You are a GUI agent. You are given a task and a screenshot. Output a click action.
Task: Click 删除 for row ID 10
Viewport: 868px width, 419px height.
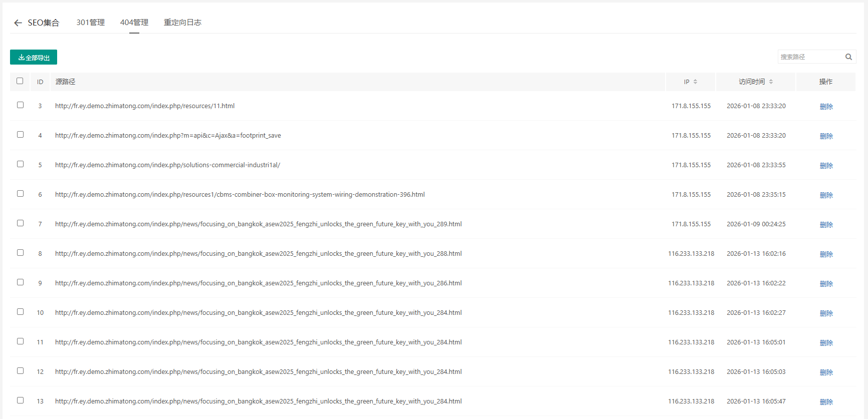click(826, 313)
